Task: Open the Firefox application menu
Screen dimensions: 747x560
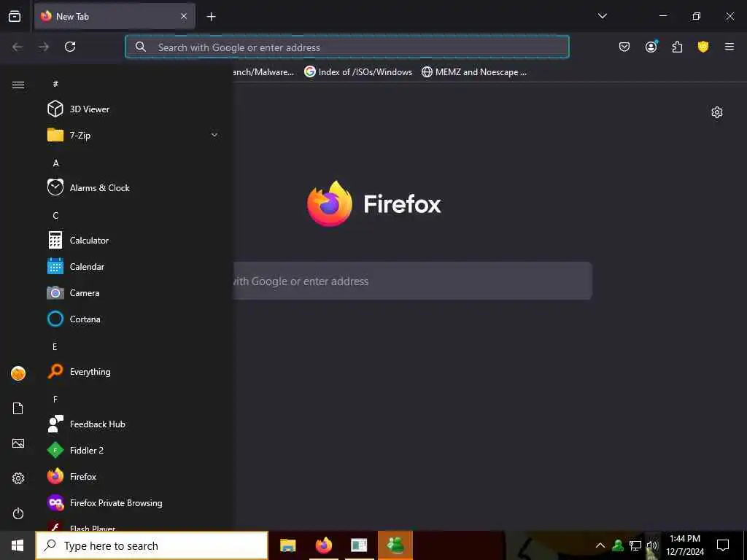Action: [x=729, y=47]
